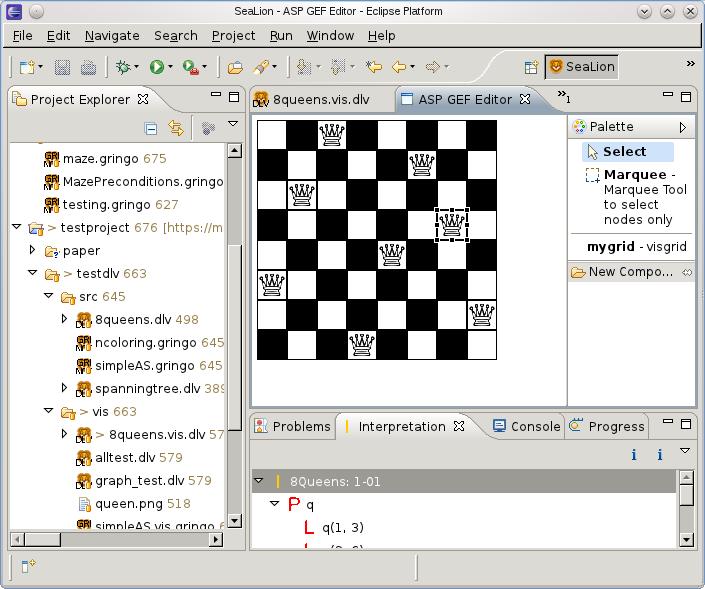Collapse the 8Queens: 1-01 interpretation node

[259, 482]
